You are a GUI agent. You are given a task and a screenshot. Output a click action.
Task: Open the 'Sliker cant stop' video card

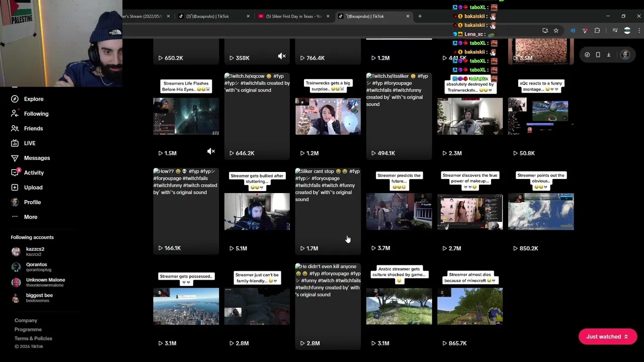[x=328, y=211]
